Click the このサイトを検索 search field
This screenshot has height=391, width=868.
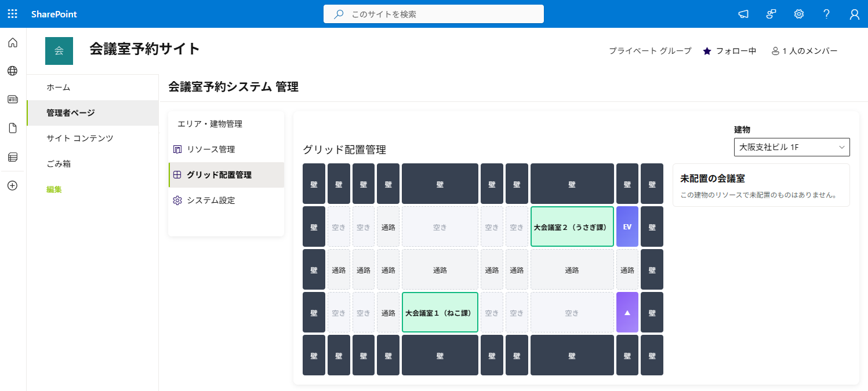coord(434,14)
